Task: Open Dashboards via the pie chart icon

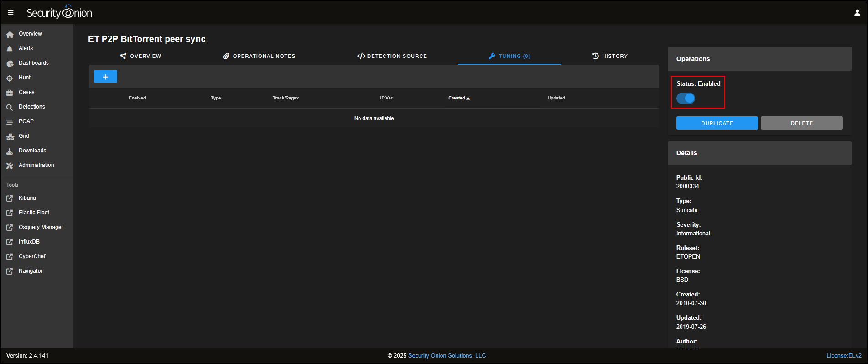Action: [10, 63]
